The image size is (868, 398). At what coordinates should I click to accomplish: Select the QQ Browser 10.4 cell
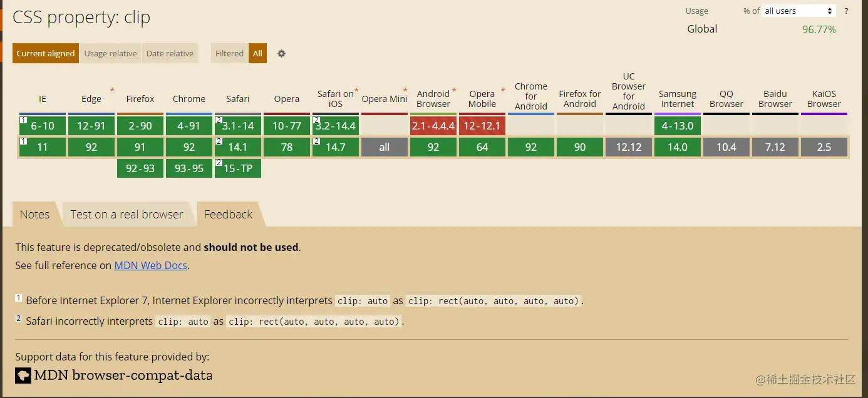pos(726,147)
